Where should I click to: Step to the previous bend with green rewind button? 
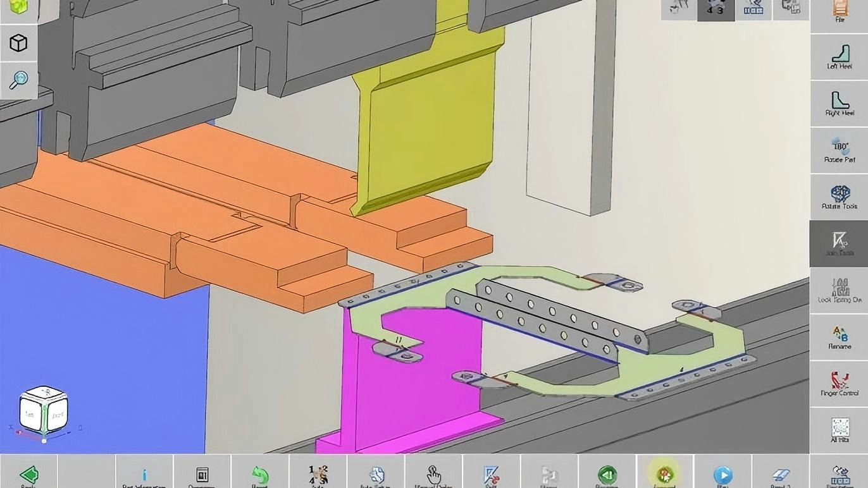[607, 474]
